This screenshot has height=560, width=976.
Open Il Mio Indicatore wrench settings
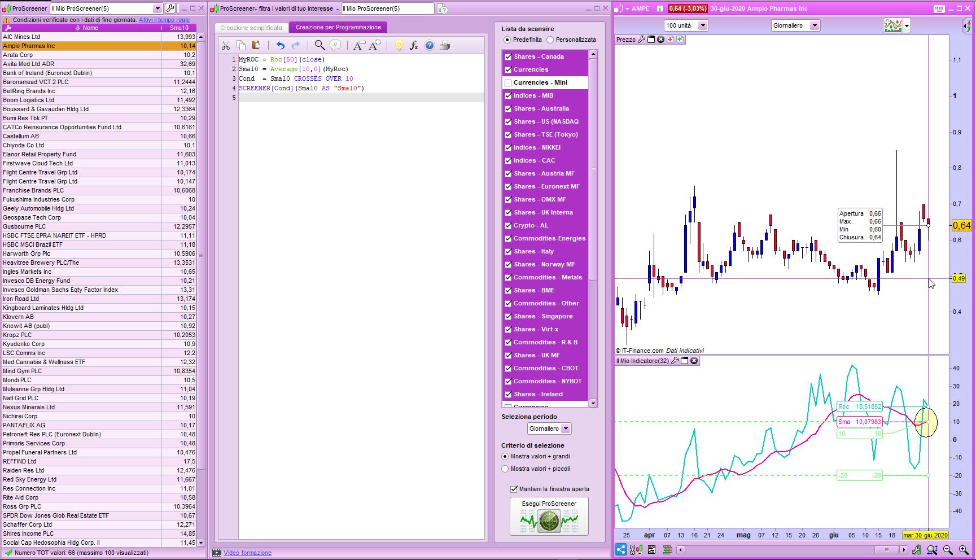coord(674,361)
